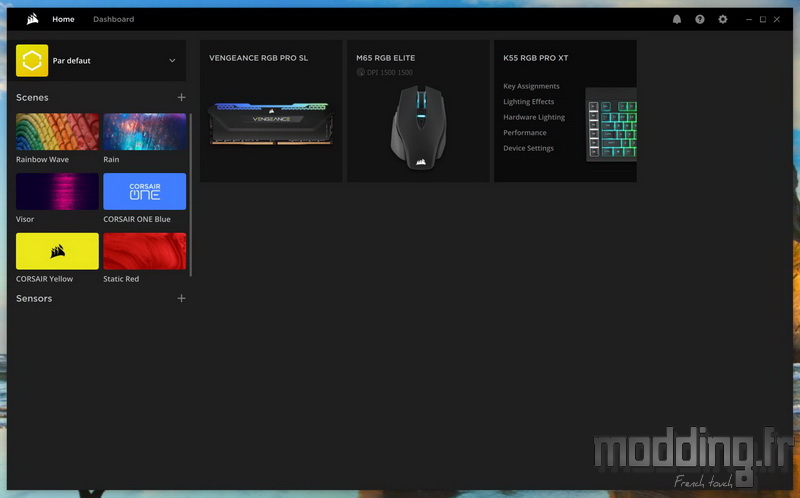
Task: Close the iCUE window
Action: tap(777, 19)
